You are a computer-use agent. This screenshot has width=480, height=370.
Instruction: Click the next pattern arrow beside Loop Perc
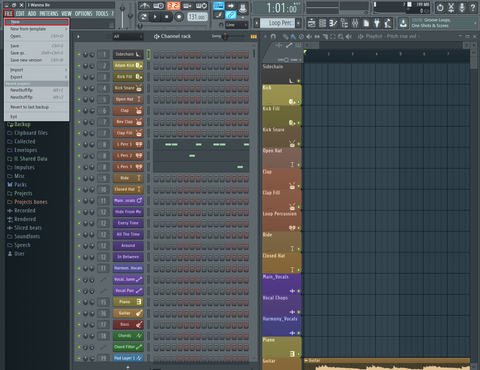click(298, 23)
